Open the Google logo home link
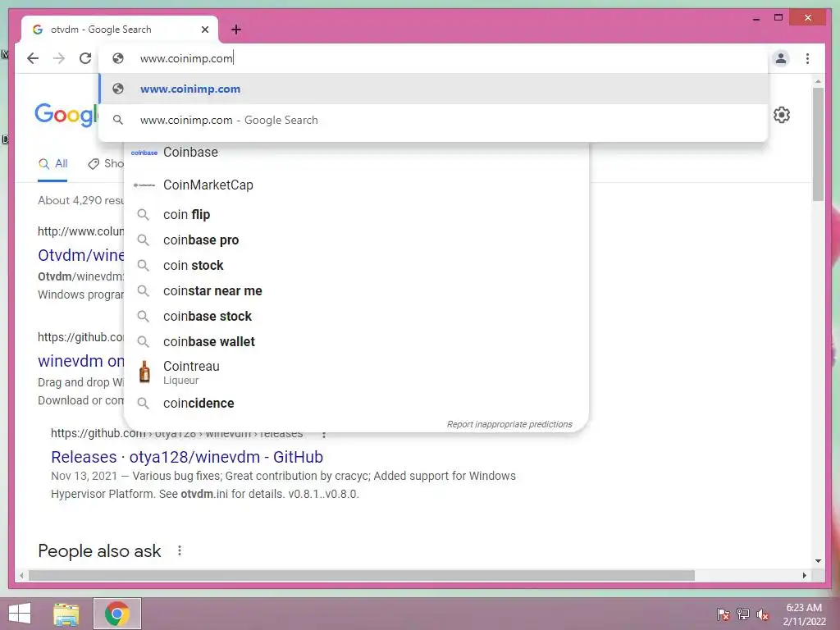Viewport: 840px width, 630px height. tap(66, 115)
